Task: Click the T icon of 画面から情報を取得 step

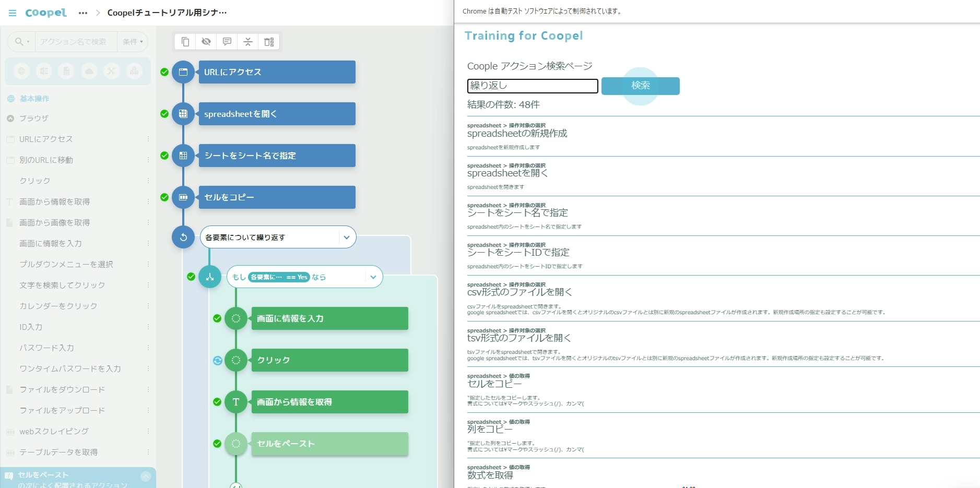Action: (236, 402)
